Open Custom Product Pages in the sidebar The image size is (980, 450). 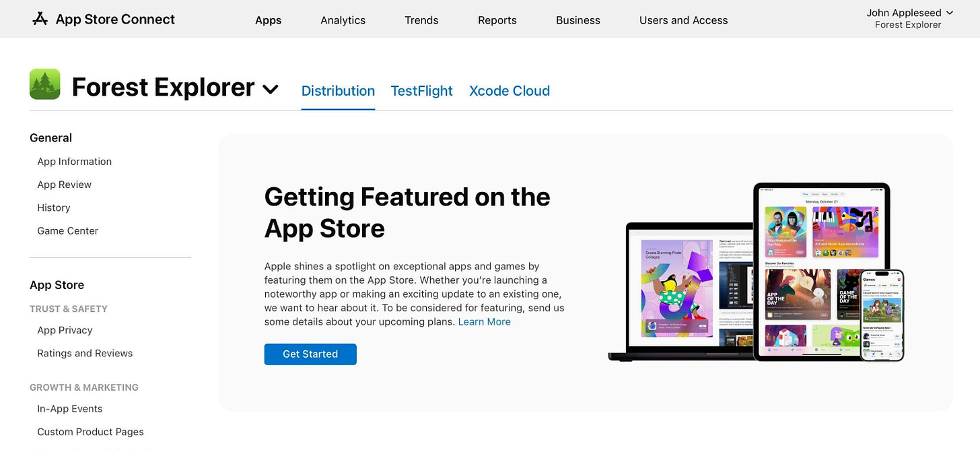(91, 432)
